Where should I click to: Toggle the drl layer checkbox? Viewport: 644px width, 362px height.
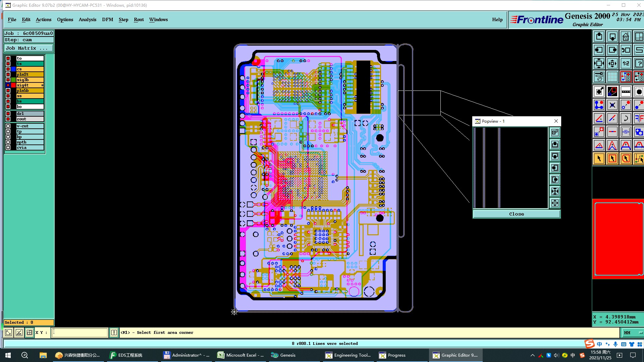(8, 114)
